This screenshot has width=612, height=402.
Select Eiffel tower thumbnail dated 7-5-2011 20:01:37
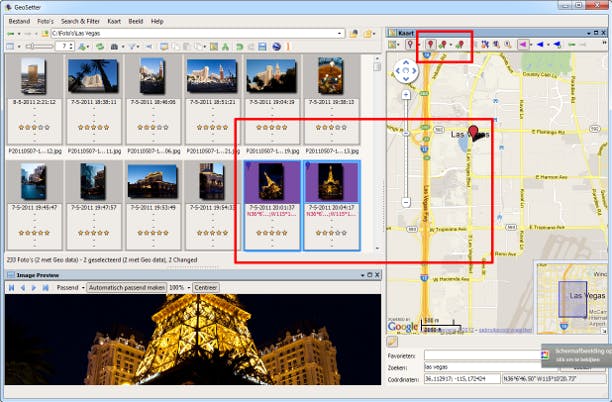coord(272,205)
